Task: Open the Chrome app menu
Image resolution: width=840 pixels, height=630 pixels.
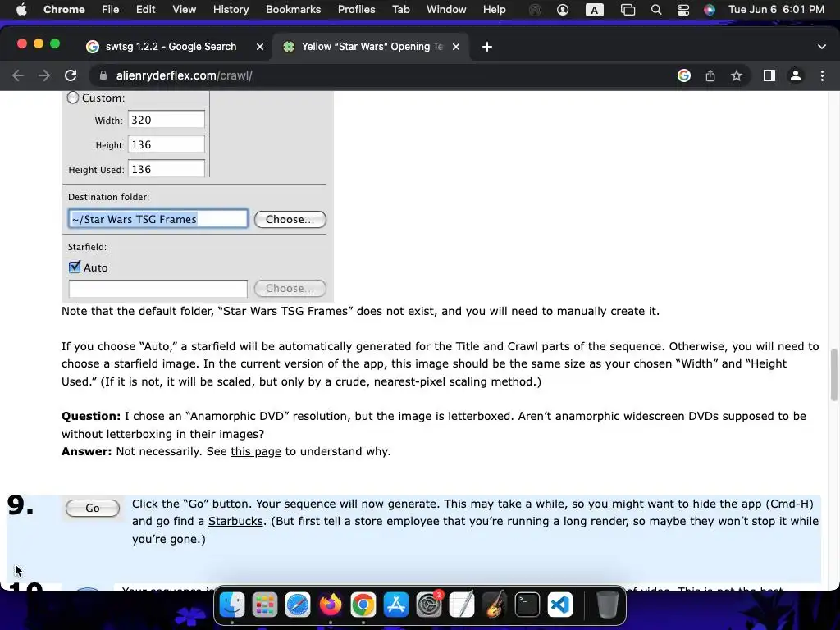Action: (64, 9)
